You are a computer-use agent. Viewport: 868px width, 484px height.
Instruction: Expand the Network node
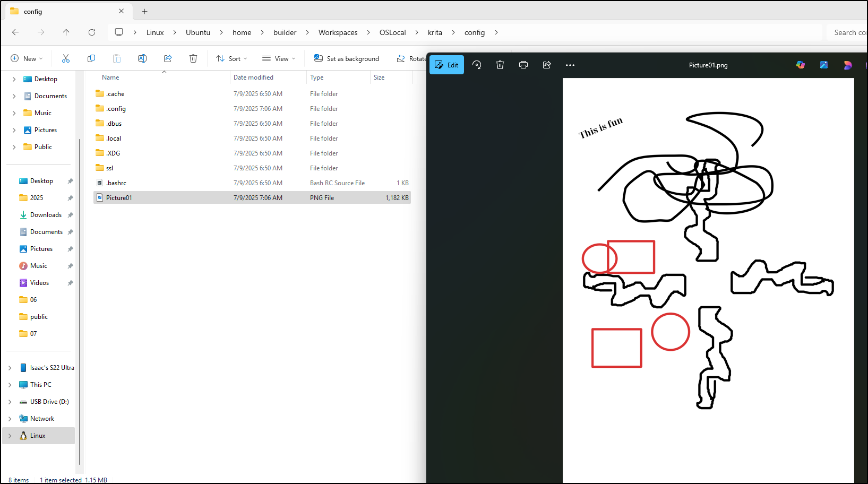point(10,419)
